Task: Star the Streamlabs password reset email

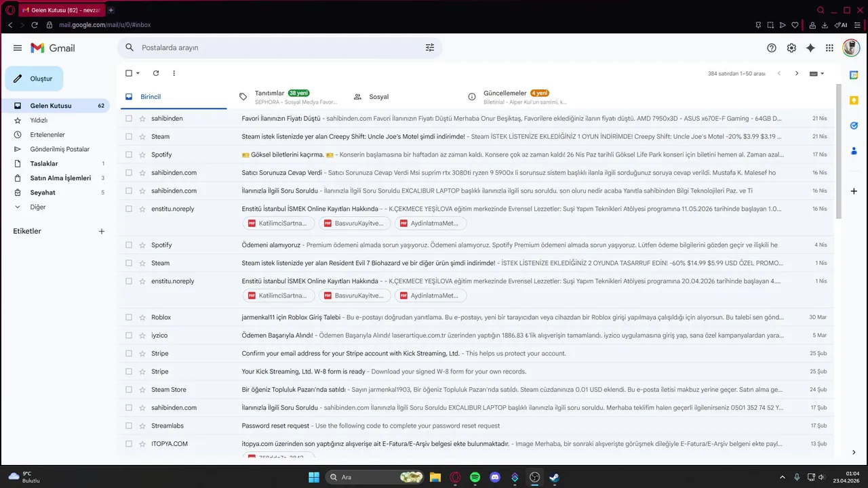Action: [142, 426]
